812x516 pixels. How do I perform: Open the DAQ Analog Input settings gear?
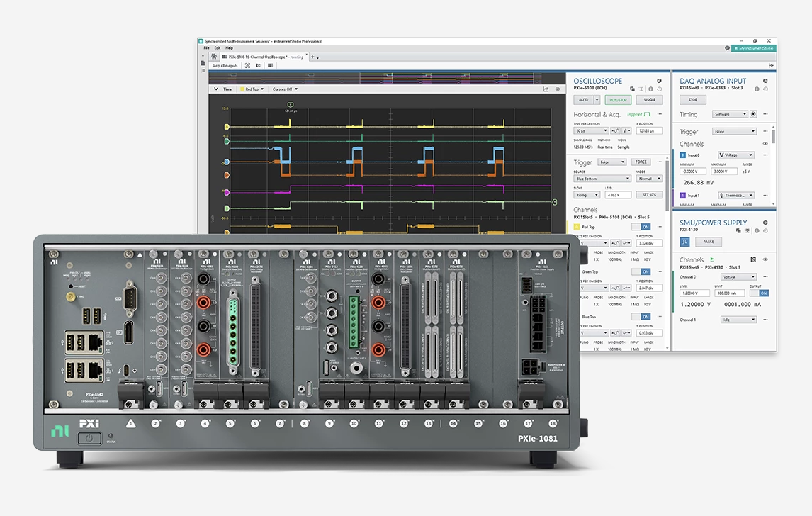765,82
